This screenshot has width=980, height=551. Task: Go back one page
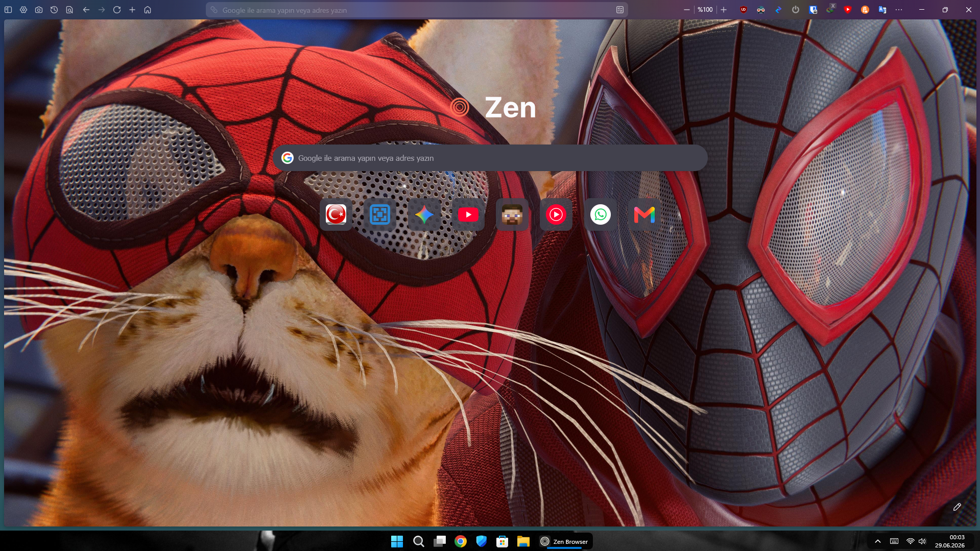pos(86,10)
